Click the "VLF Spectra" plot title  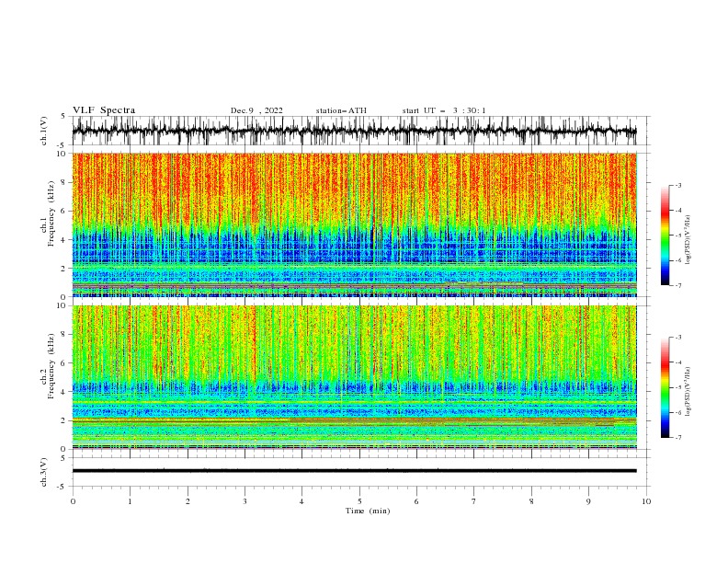[x=104, y=110]
